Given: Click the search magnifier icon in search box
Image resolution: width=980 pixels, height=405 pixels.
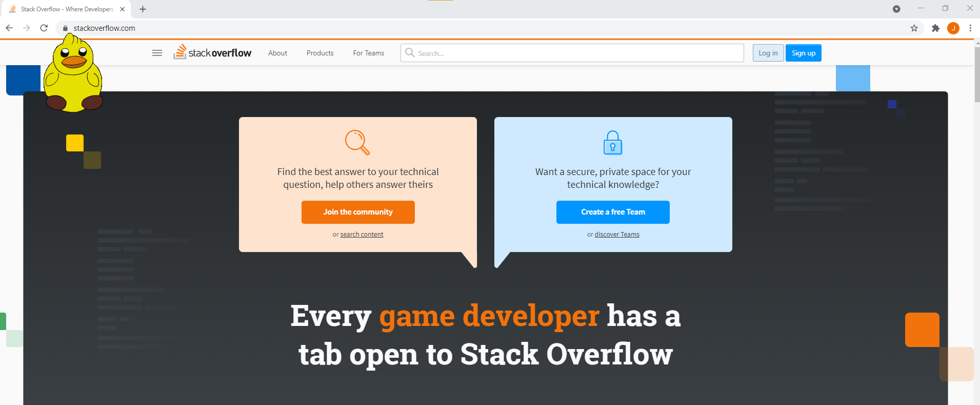Looking at the screenshot, I should click(x=410, y=52).
